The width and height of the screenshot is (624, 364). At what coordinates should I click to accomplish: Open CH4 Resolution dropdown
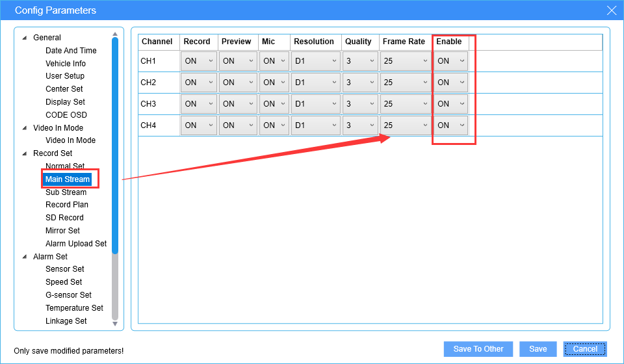(x=316, y=125)
